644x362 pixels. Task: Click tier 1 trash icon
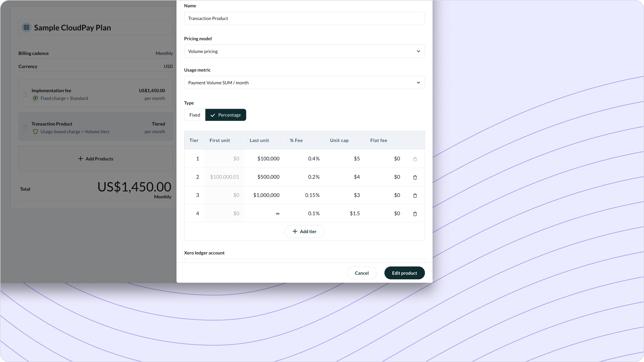tap(415, 159)
